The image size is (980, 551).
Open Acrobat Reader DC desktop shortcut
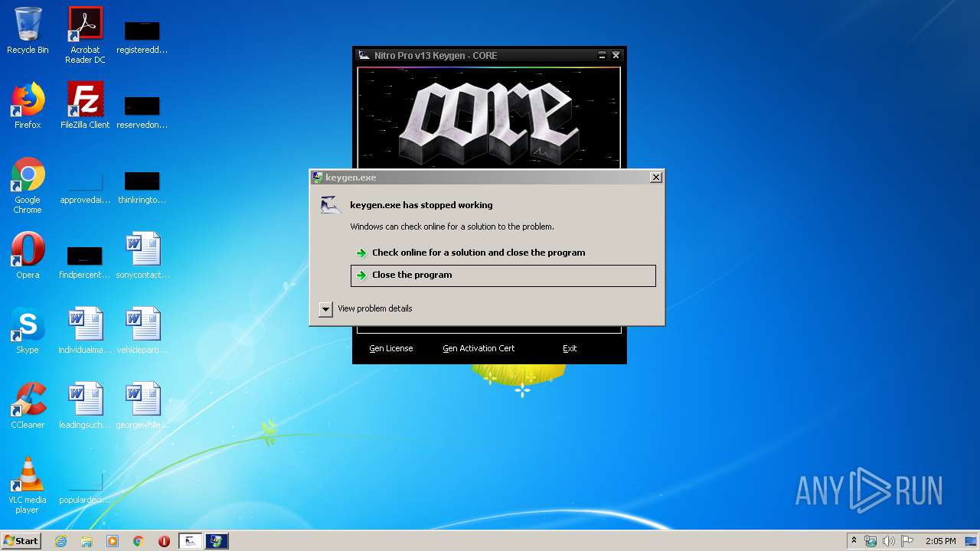[85, 35]
